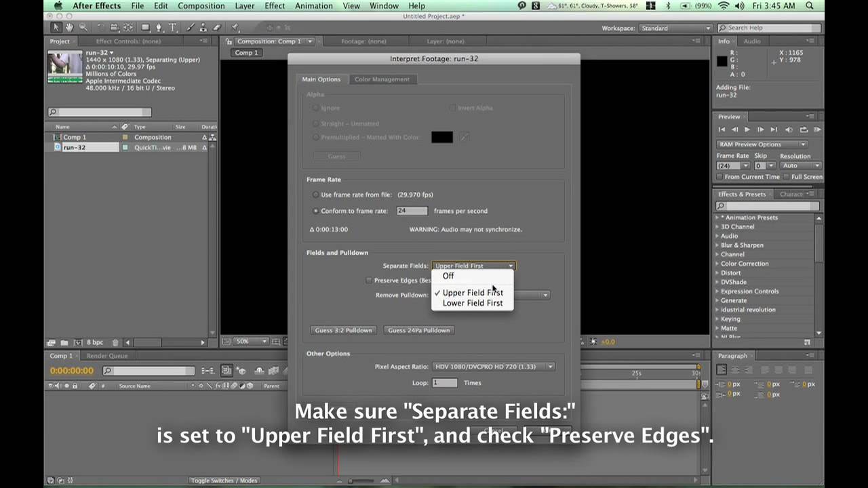Switch to Render Queue tab

[107, 356]
